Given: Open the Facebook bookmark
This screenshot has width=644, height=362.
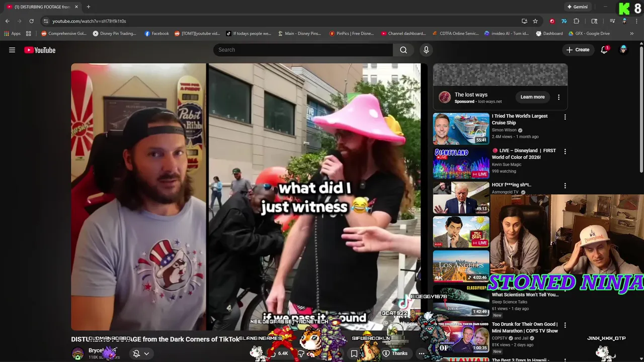Looking at the screenshot, I should tap(156, 34).
